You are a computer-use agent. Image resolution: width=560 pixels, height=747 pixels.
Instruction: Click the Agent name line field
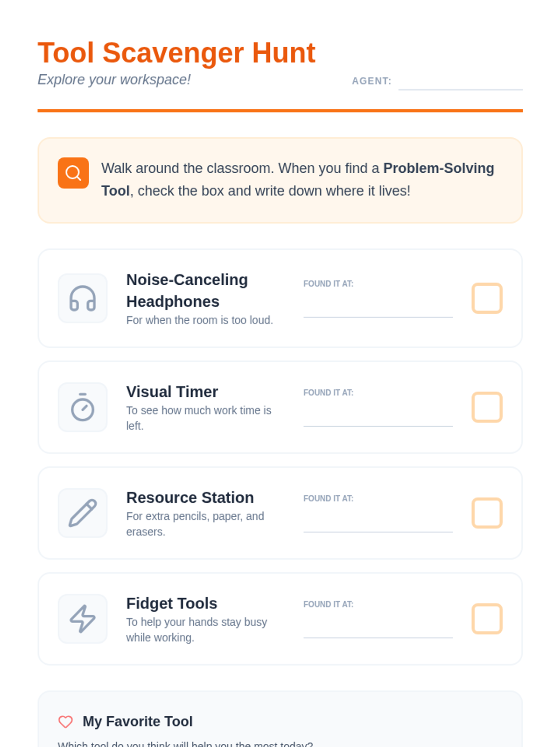[460, 82]
